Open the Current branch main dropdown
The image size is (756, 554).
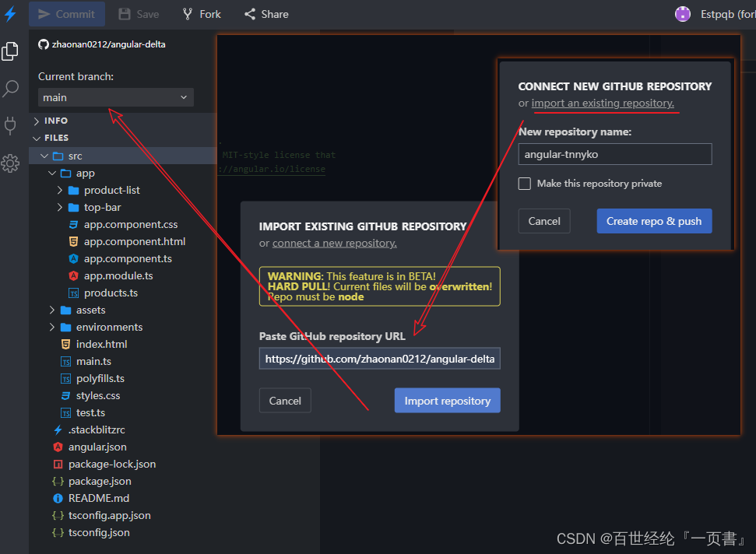(x=116, y=97)
